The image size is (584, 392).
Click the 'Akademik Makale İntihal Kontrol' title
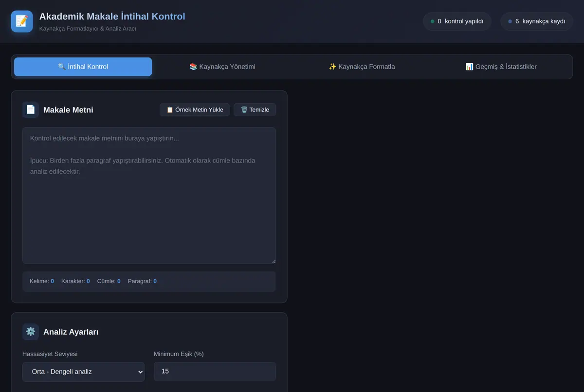point(112,17)
